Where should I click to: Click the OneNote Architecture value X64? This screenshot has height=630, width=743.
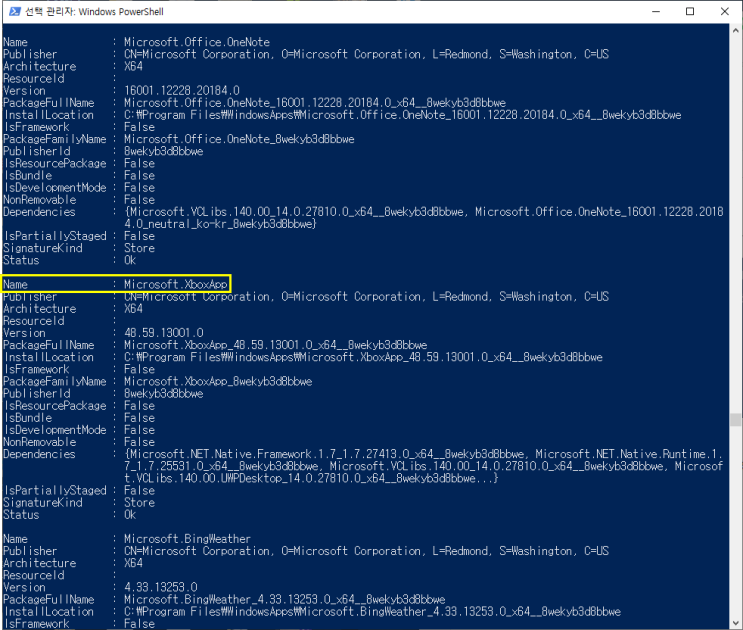[x=133, y=66]
